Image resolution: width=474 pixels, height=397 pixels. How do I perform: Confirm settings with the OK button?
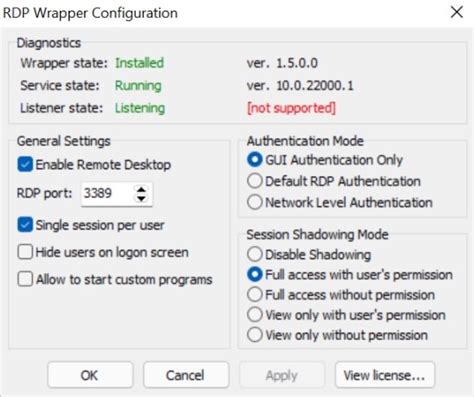pyautogui.click(x=90, y=375)
